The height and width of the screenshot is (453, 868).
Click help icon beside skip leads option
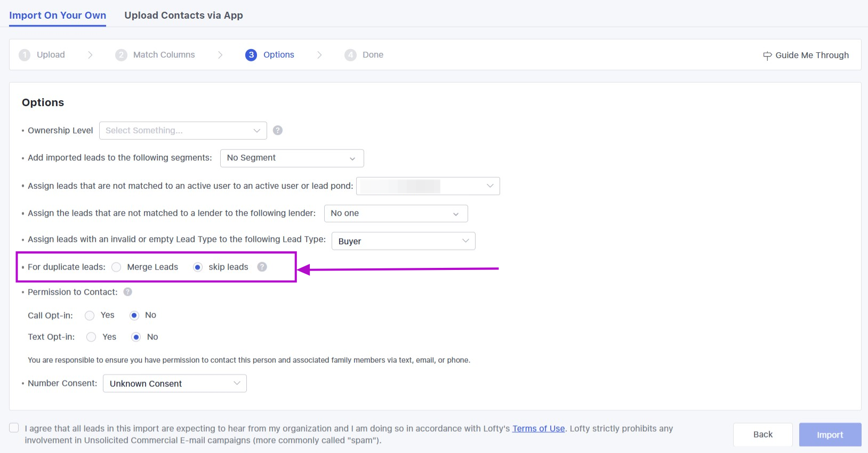(262, 267)
